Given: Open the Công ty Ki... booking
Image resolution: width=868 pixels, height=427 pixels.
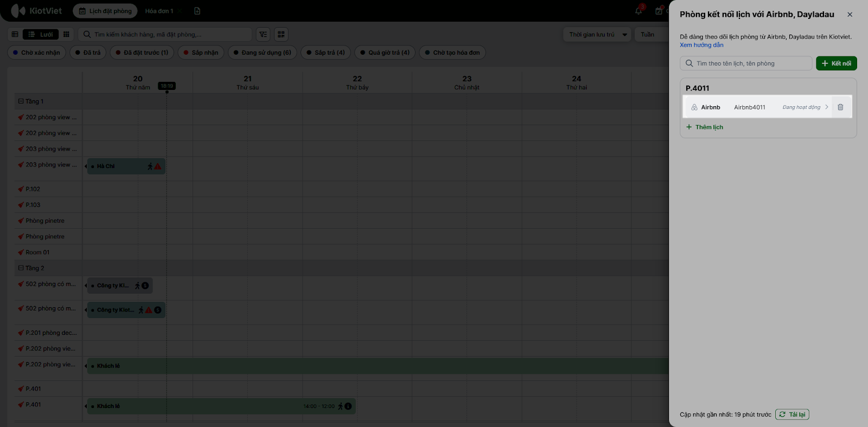Looking at the screenshot, I should [x=120, y=286].
